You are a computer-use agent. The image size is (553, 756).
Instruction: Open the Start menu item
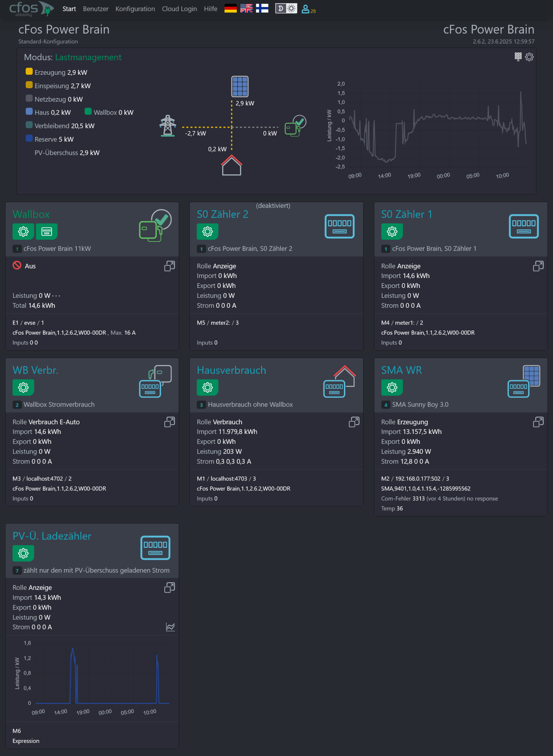69,9
